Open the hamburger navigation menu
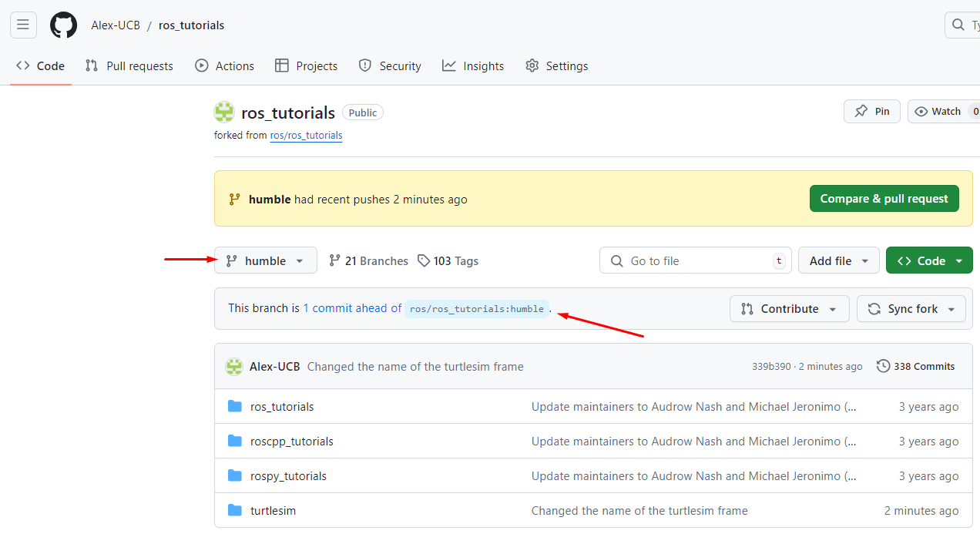The width and height of the screenshot is (980, 534). pyautogui.click(x=23, y=25)
